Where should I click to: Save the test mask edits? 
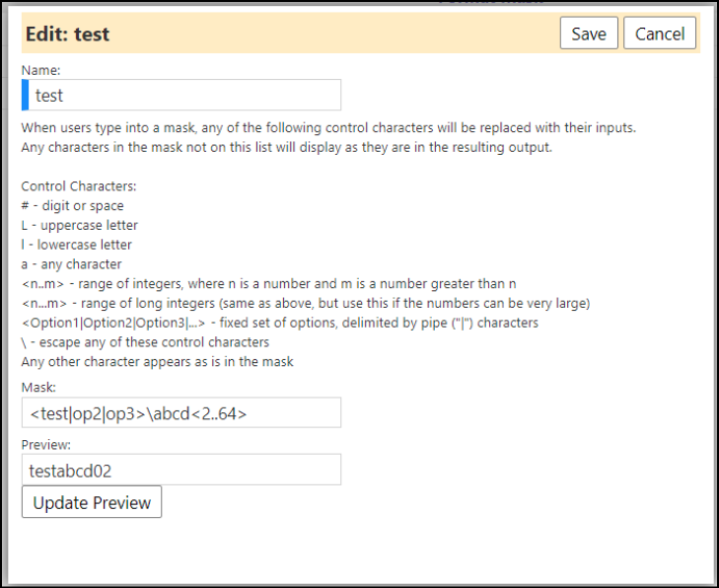[589, 33]
